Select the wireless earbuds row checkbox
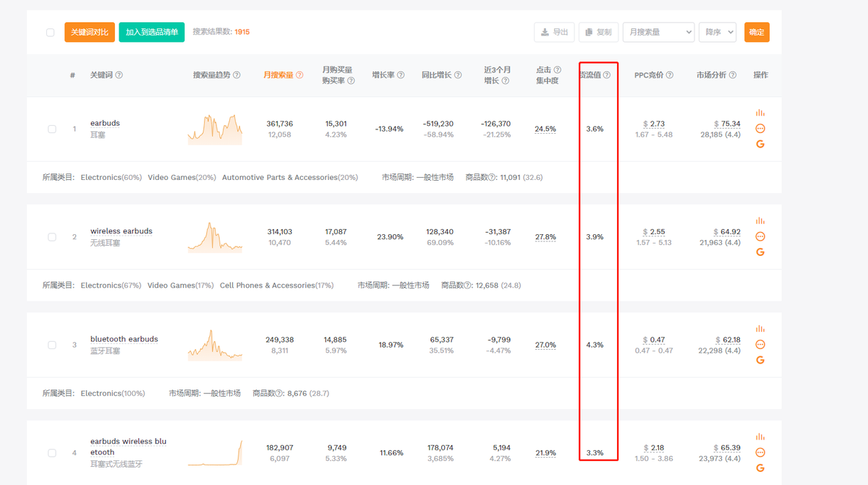868x485 pixels. click(x=51, y=236)
